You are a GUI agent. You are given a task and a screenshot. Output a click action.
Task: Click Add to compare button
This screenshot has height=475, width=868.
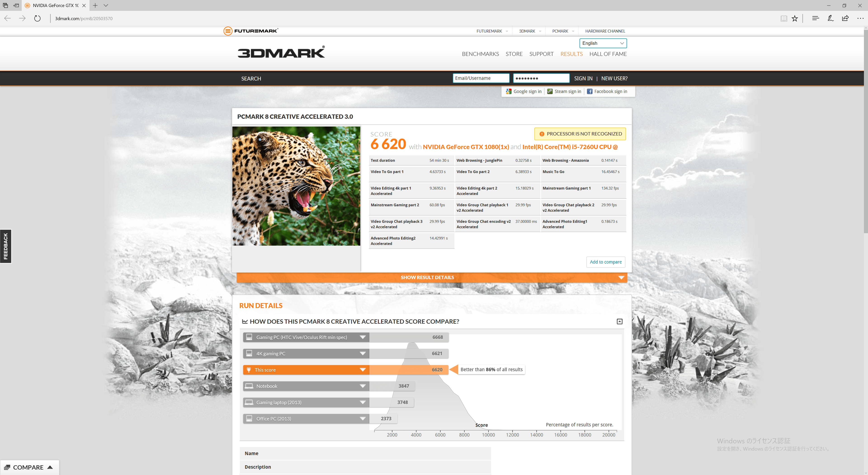(606, 262)
